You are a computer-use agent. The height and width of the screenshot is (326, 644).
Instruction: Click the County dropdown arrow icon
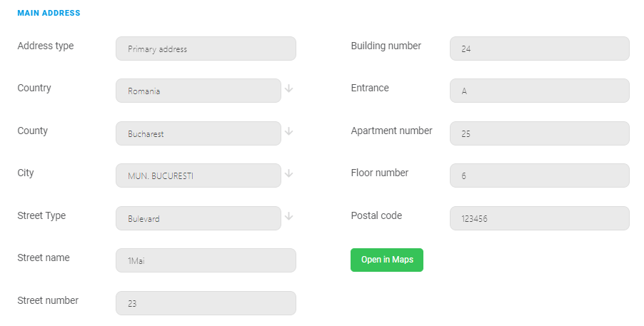288,131
